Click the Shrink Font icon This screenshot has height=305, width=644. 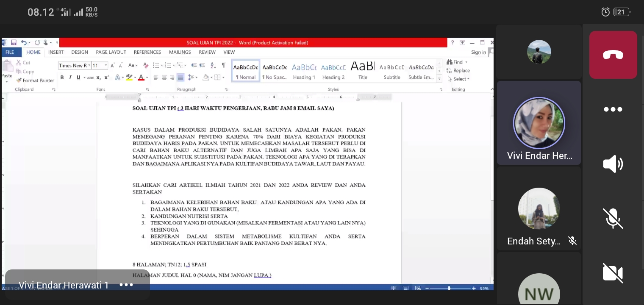(121, 65)
